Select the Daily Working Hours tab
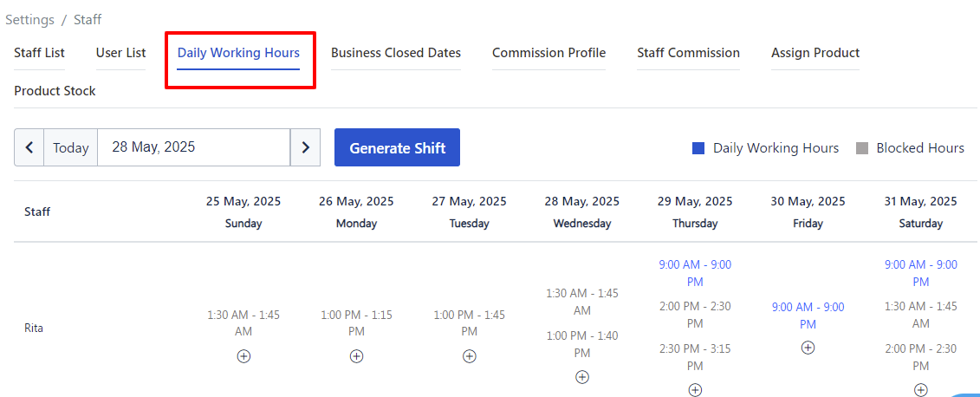This screenshot has height=397, width=980. (238, 53)
